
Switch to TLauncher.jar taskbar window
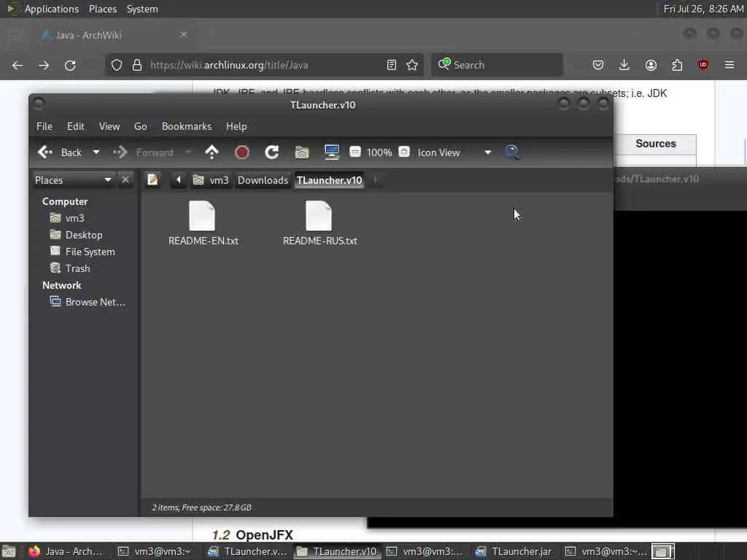[x=514, y=551]
